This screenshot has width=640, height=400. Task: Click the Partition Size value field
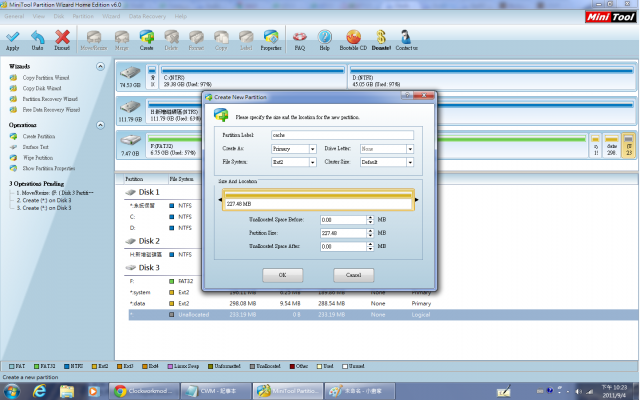(x=343, y=233)
